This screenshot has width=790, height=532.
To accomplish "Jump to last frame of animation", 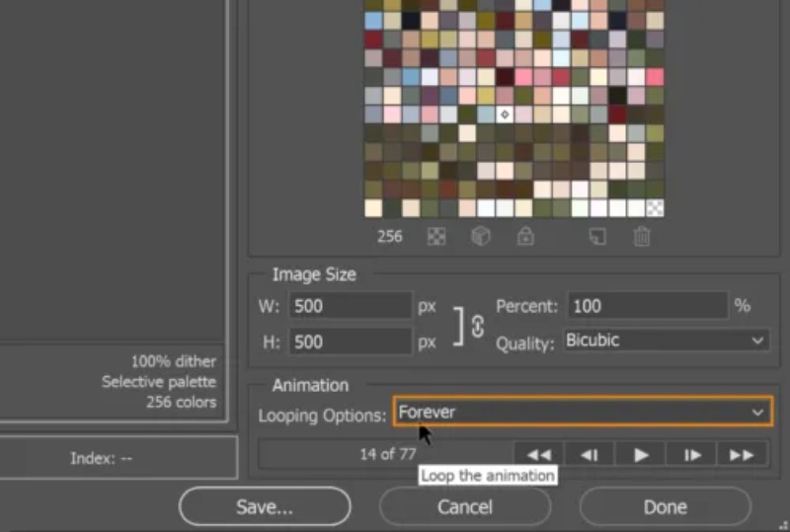I will point(742,455).
